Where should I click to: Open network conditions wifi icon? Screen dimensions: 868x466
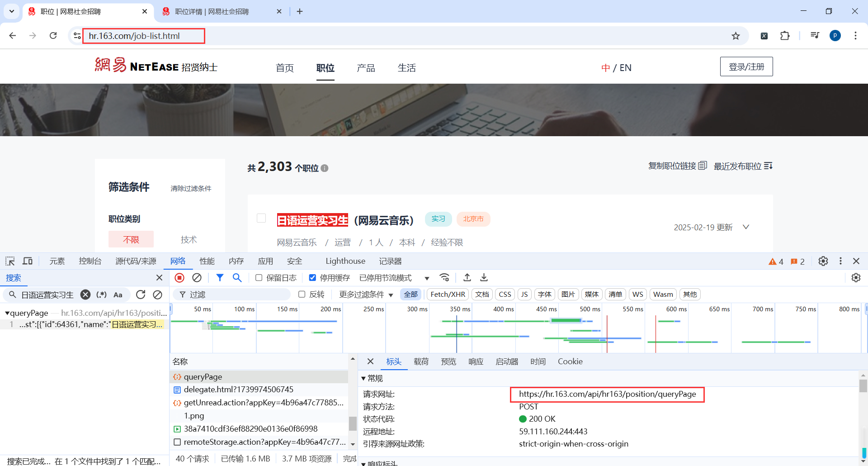(x=445, y=278)
